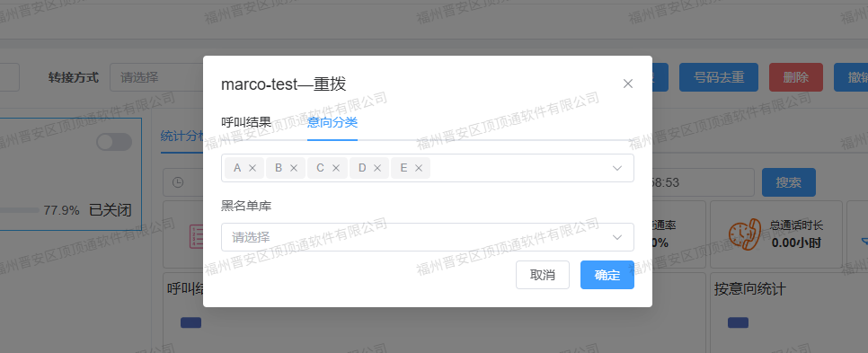Open the 转接方式 dropdown
The width and height of the screenshot is (868, 353).
coord(156,77)
